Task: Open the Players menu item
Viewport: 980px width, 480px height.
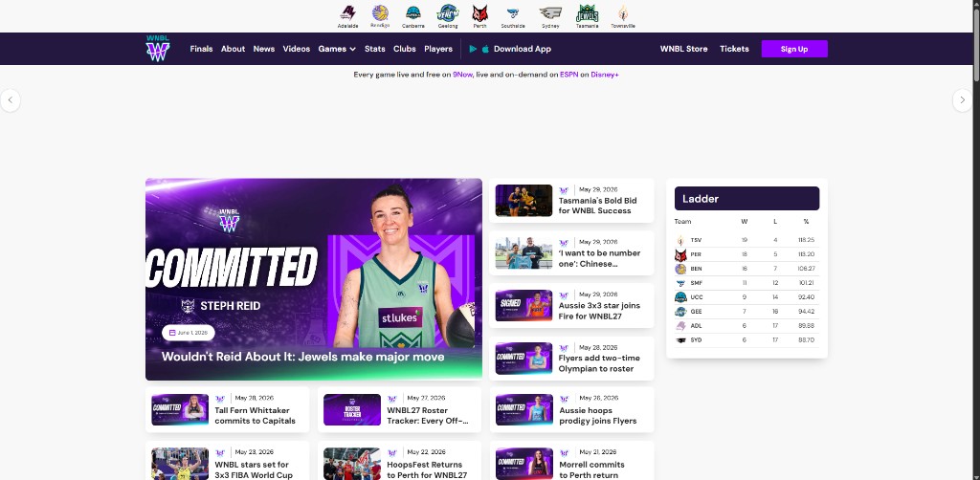Action: pos(438,49)
